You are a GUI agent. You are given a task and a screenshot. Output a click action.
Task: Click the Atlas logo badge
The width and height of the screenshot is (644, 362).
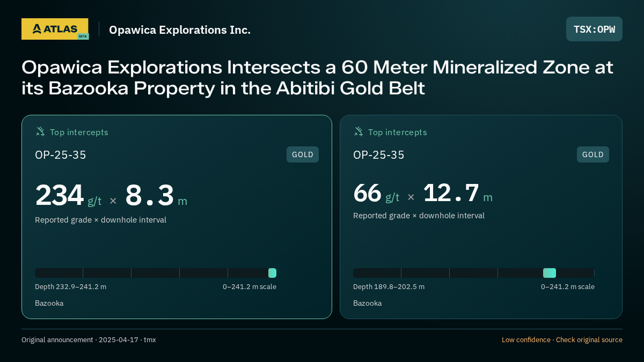[x=55, y=29]
